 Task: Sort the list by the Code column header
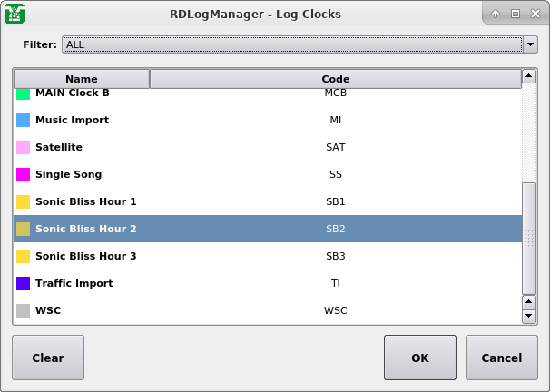point(335,79)
